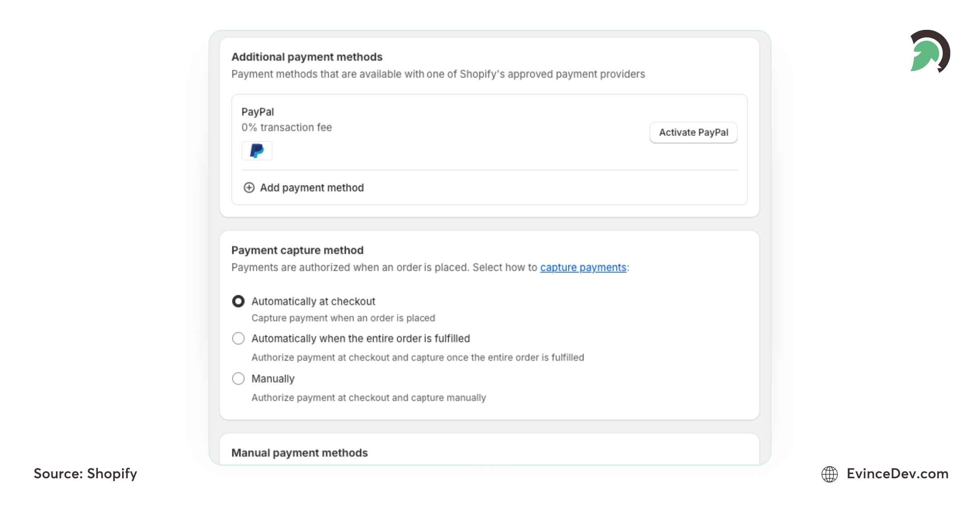
Task: Click the Source: Shopify text
Action: (x=85, y=474)
